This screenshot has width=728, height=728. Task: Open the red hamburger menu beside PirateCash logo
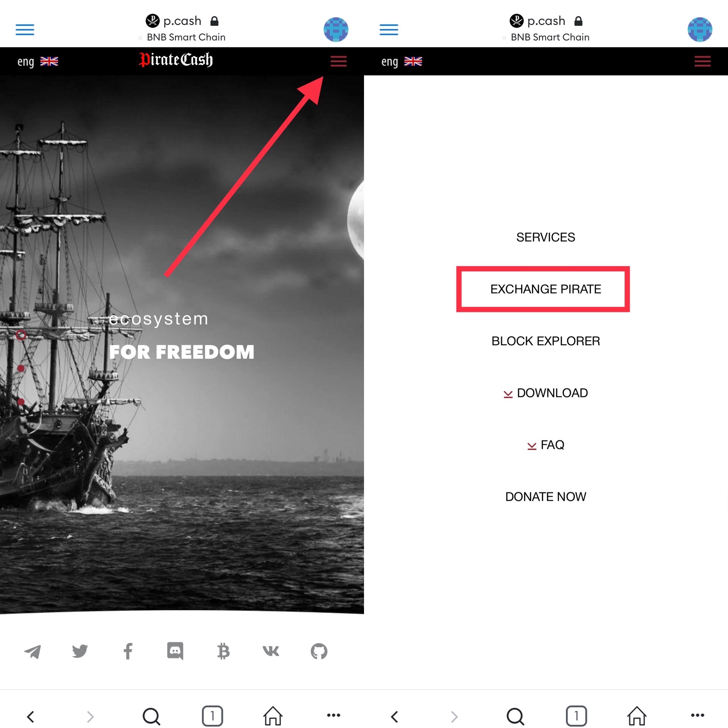tap(338, 61)
